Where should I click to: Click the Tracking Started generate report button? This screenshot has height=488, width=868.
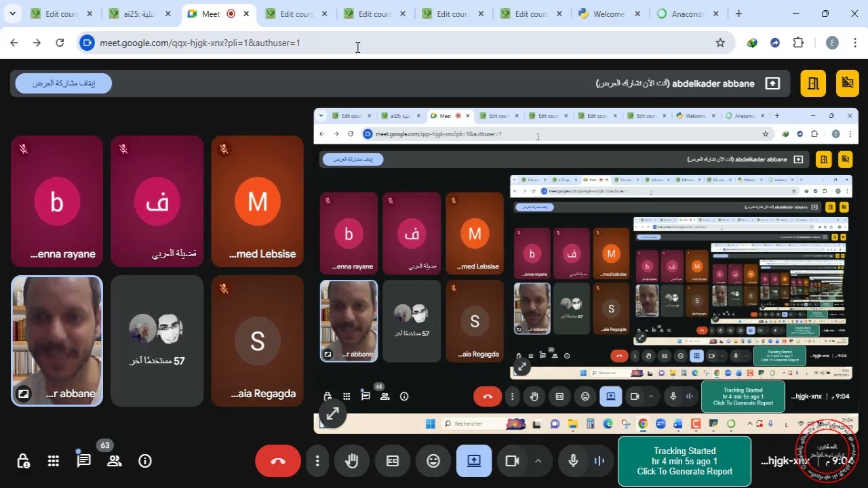pos(684,461)
